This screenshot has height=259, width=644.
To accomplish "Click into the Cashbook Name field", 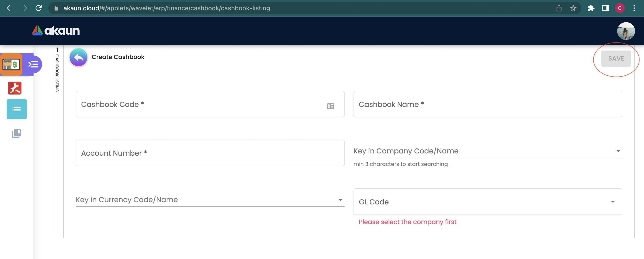I will coord(487,104).
